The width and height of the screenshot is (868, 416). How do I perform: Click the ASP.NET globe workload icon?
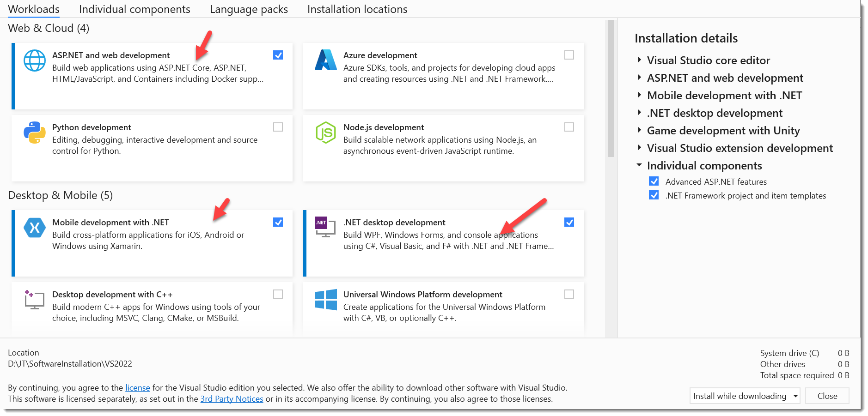click(x=35, y=60)
